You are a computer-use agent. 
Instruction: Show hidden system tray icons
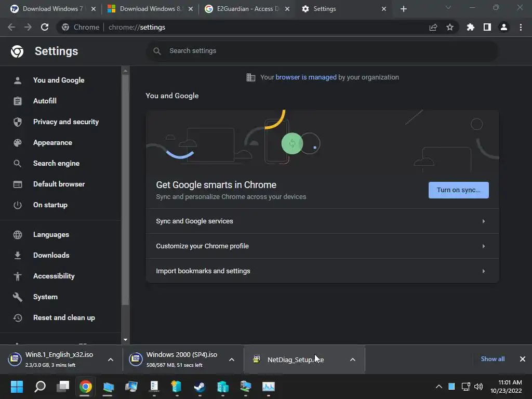pos(438,387)
